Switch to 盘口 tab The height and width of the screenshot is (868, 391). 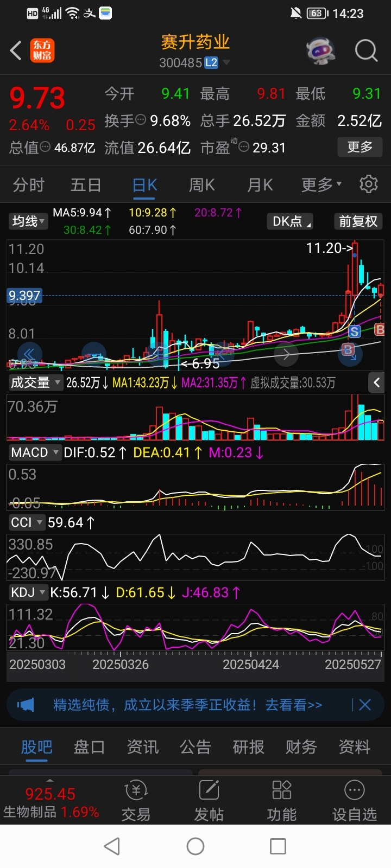[x=89, y=747]
